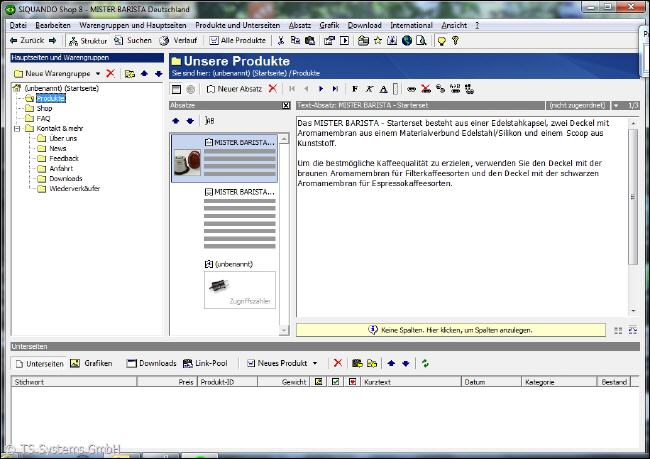Select the Produkte folder in tree
This screenshot has width=650, height=459.
tap(51, 98)
